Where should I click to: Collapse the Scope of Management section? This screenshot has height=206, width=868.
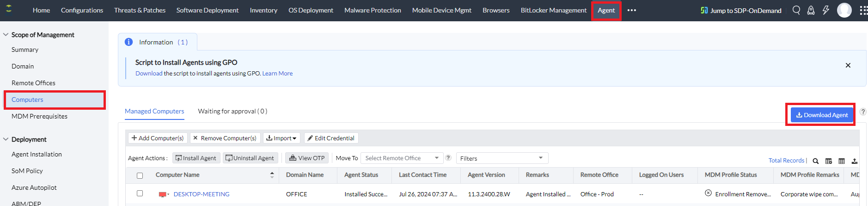[6, 35]
